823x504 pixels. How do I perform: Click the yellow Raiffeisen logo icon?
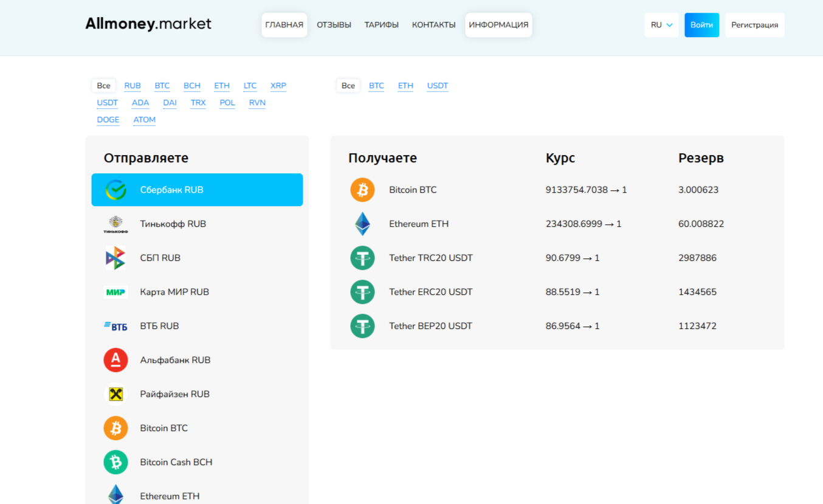point(115,394)
